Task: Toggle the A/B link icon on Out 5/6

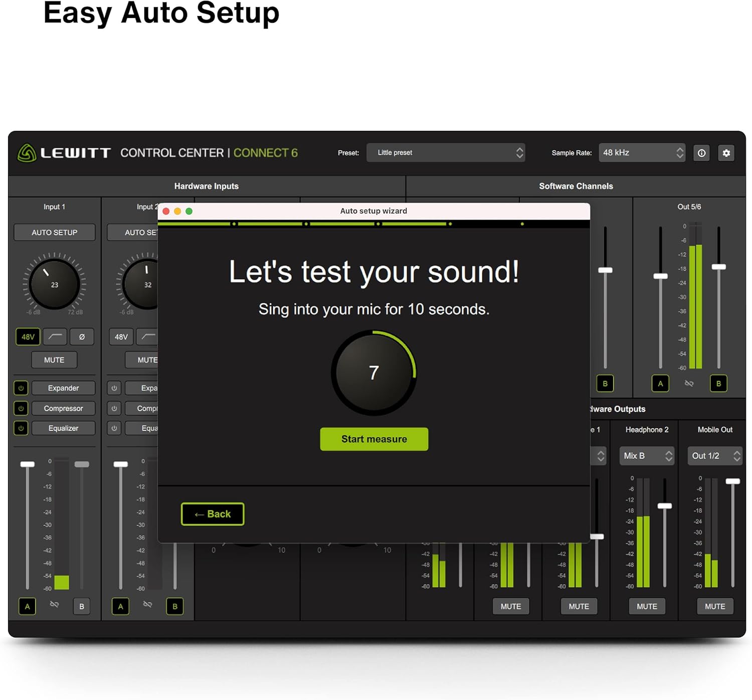Action: coord(689,384)
